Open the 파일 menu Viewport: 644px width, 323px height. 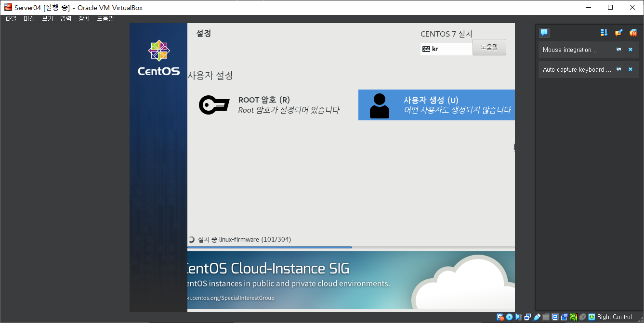[x=11, y=18]
